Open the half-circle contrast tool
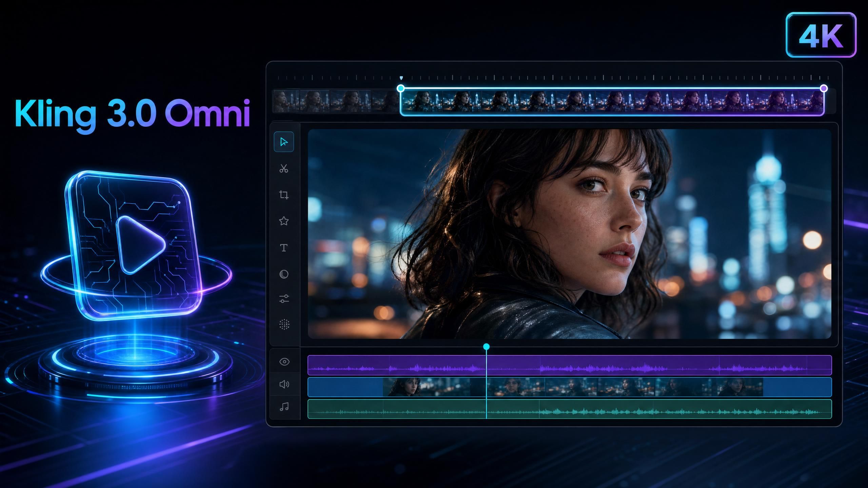Viewport: 868px width, 488px height. (x=284, y=274)
